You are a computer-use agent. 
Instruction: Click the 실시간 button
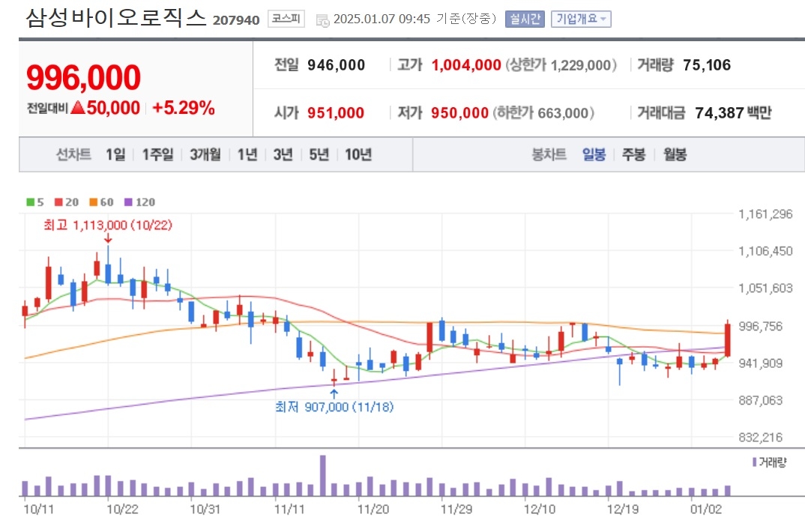click(x=524, y=19)
